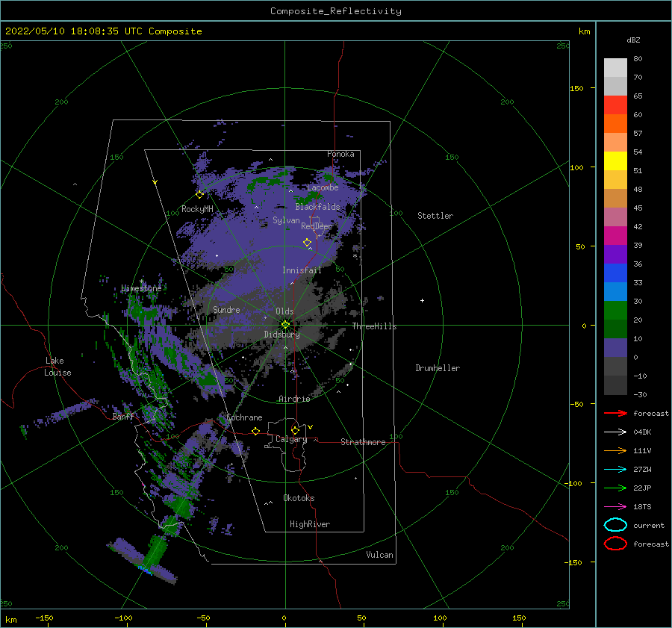Pick the bright green swatch between 30 and 20 dBZ
Image resolution: width=672 pixels, height=628 pixels.
[615, 311]
